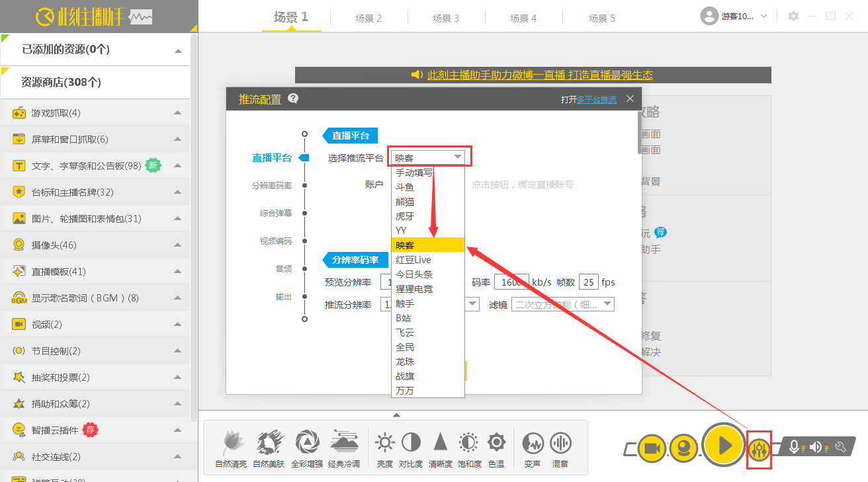Viewport: 868px width, 482px height.
Task: Open the 选择推流平台 dropdown
Action: tap(429, 157)
